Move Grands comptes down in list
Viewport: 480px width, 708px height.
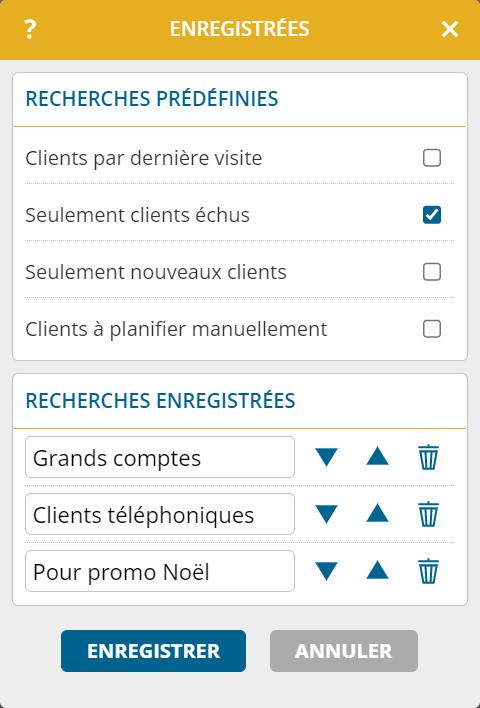tap(326, 457)
